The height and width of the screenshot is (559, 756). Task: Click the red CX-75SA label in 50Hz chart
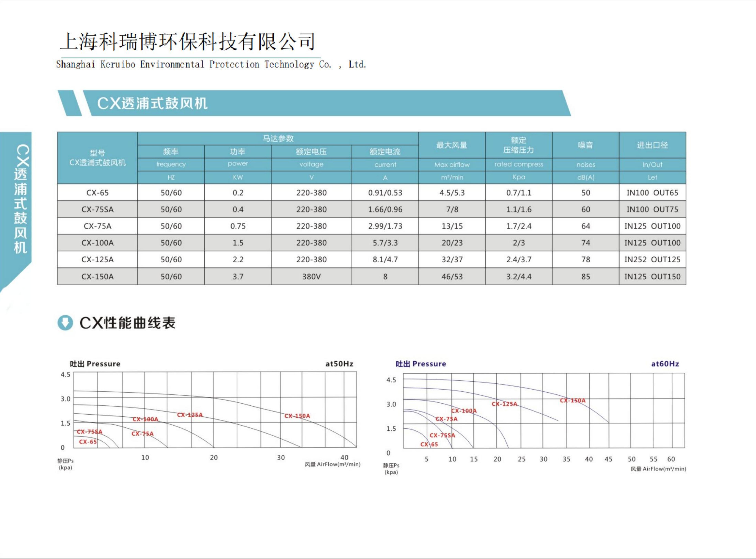point(90,431)
